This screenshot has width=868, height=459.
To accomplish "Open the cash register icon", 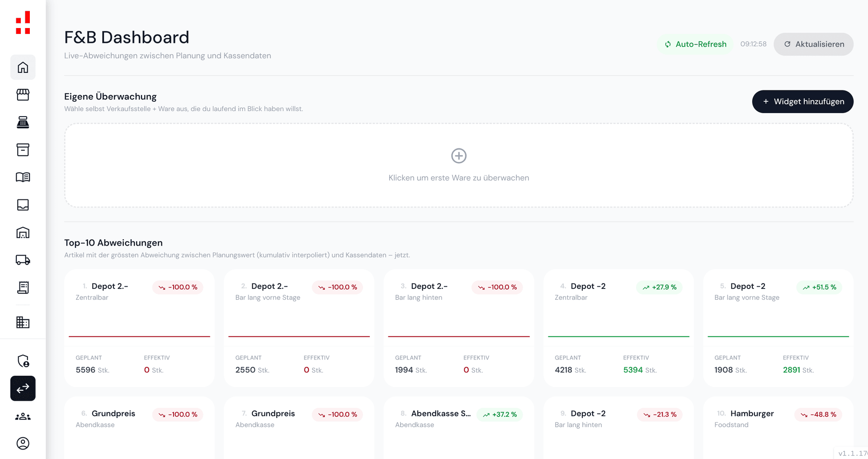I will click(23, 122).
